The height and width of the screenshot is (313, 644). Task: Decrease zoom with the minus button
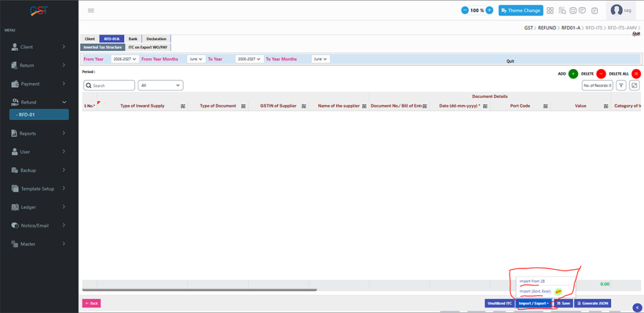tap(465, 10)
